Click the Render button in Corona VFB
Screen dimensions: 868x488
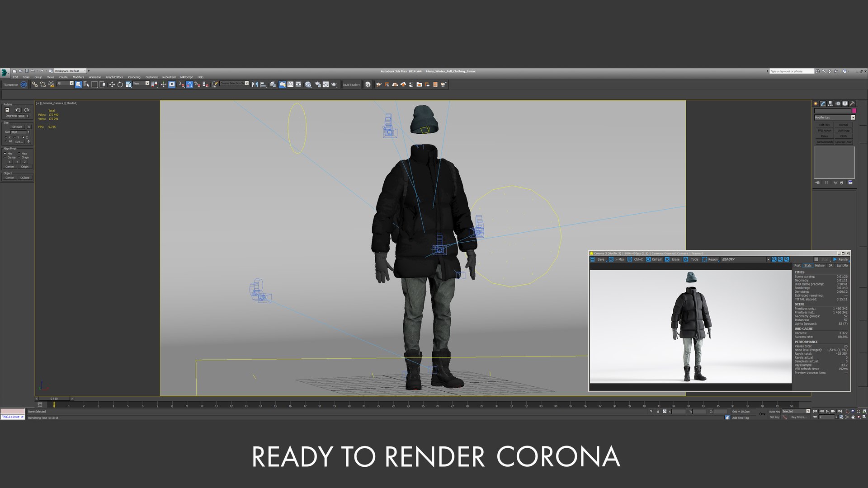pos(841,259)
